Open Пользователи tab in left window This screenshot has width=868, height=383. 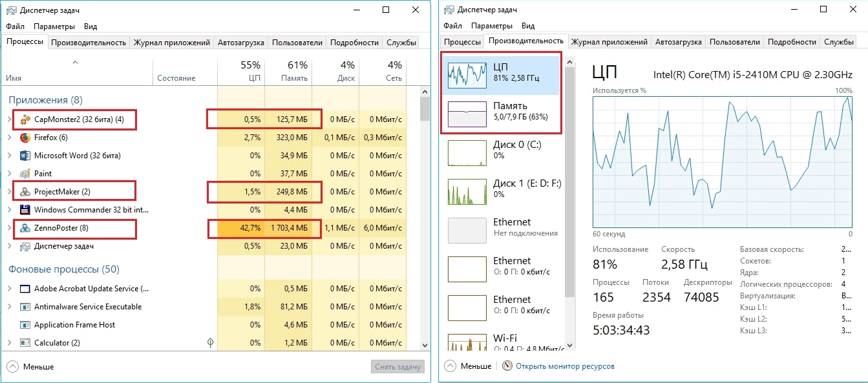(x=297, y=43)
